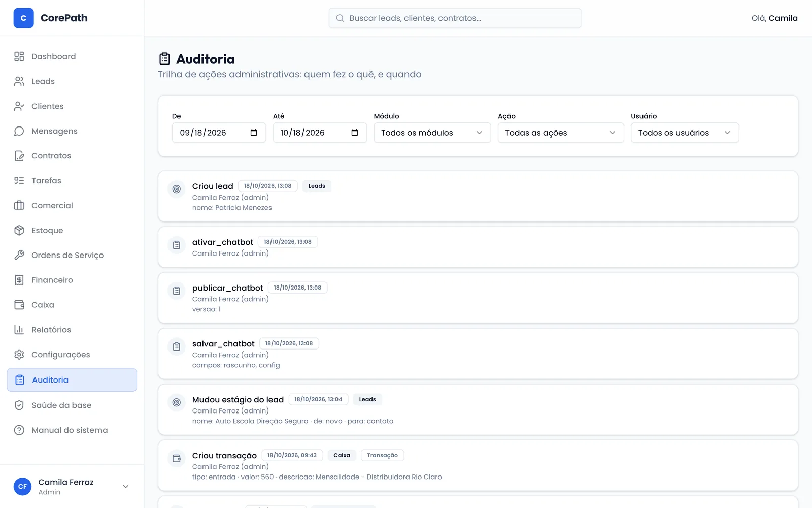Click the text versao: 1

tap(207, 309)
